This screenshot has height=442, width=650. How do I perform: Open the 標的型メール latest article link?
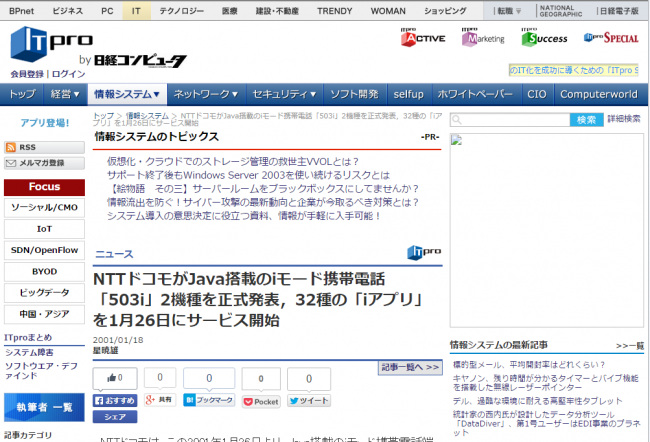click(x=529, y=364)
